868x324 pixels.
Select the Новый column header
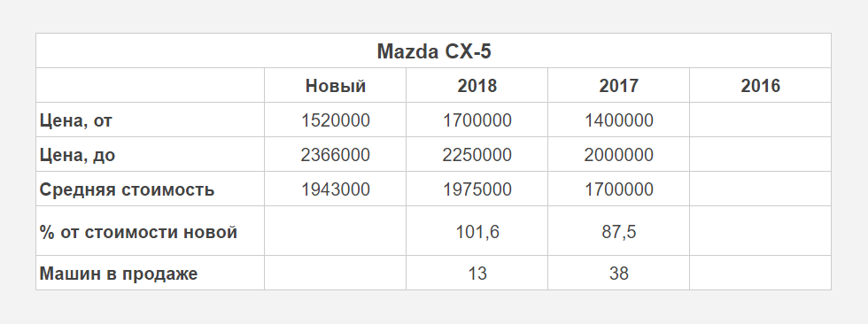pyautogui.click(x=336, y=86)
